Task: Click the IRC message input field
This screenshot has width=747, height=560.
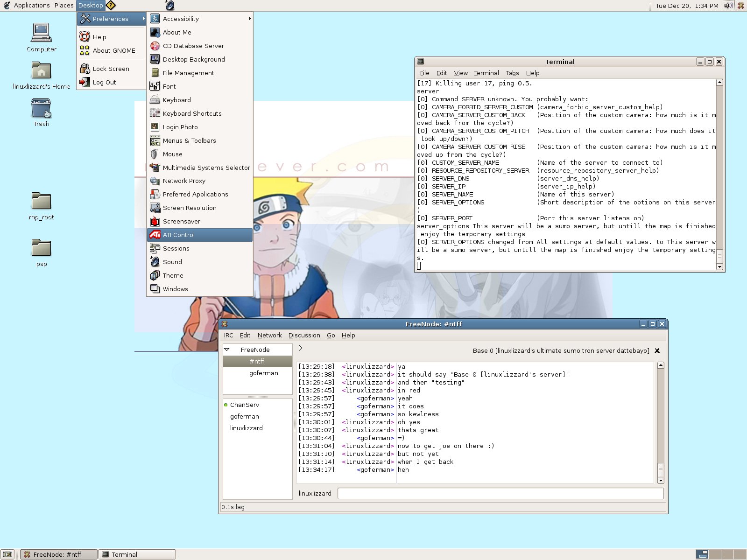Action: point(500,493)
